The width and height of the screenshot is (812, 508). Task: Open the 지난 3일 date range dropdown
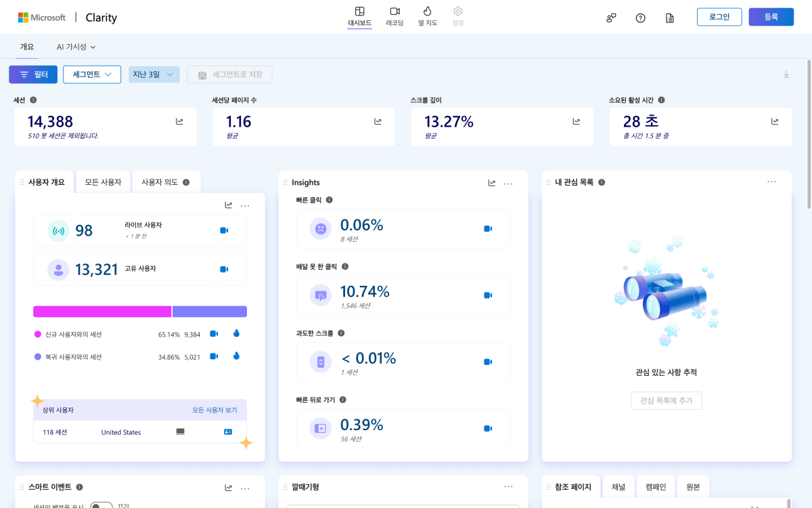[154, 75]
